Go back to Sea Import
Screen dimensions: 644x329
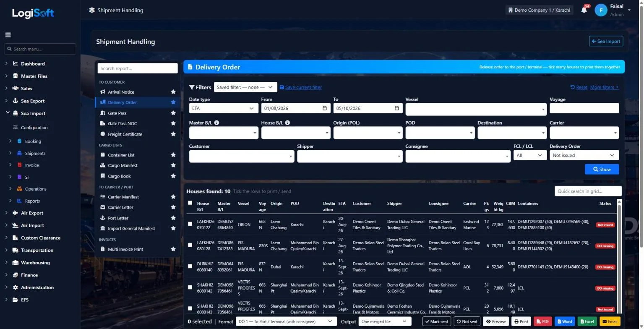606,41
